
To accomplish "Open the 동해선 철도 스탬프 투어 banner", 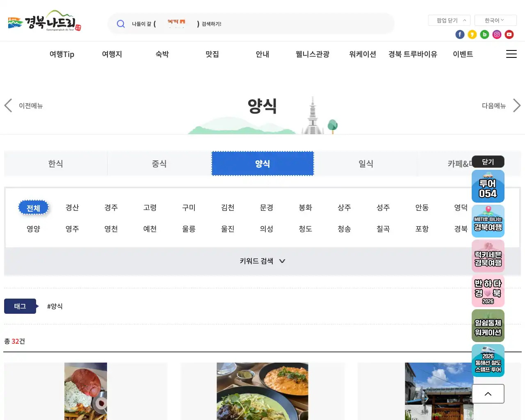I will click(488, 361).
